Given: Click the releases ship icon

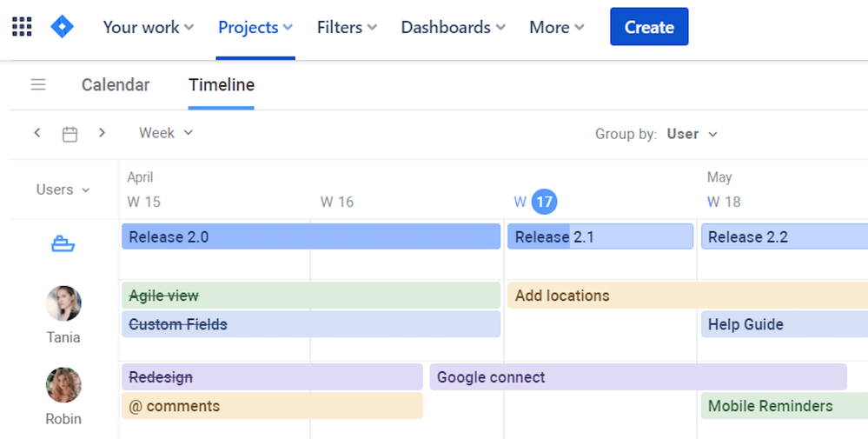Looking at the screenshot, I should click(63, 243).
